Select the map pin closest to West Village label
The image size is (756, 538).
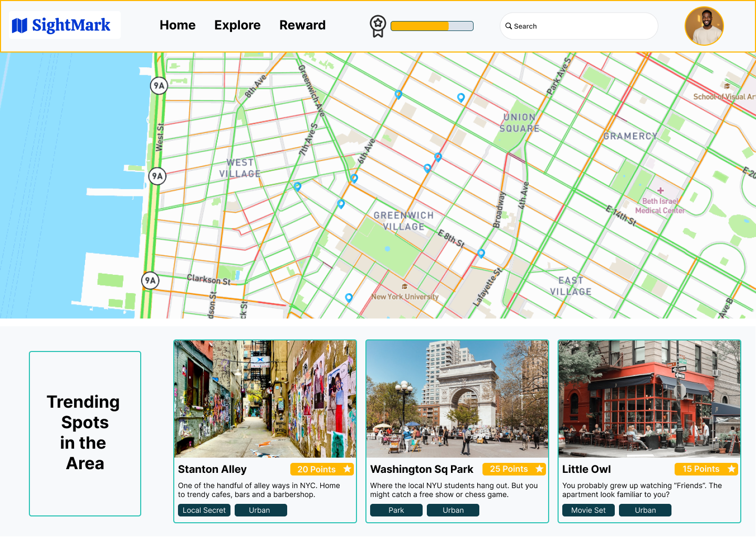pyautogui.click(x=298, y=187)
